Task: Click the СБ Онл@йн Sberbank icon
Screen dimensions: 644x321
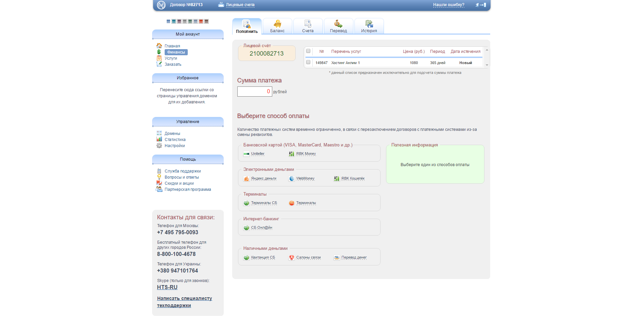Action: [246, 228]
